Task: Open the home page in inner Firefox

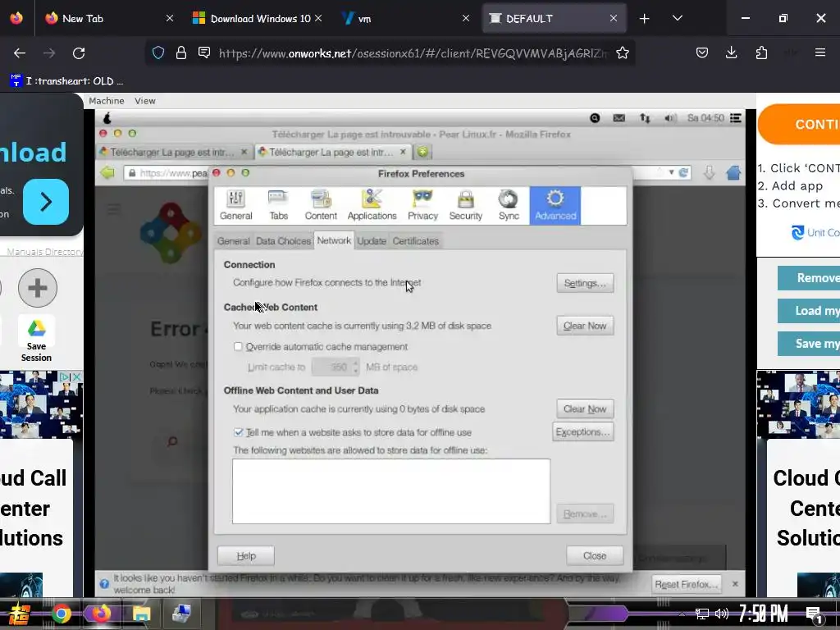Action: (x=733, y=172)
